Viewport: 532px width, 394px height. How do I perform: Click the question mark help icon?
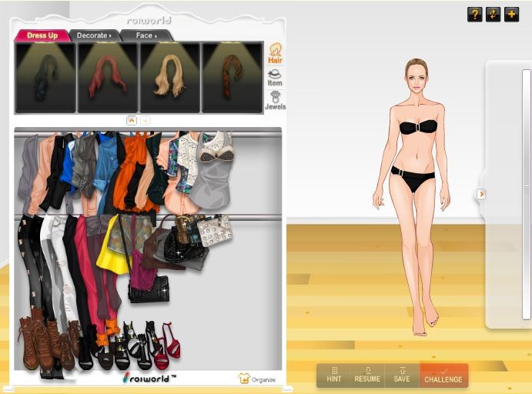point(475,14)
